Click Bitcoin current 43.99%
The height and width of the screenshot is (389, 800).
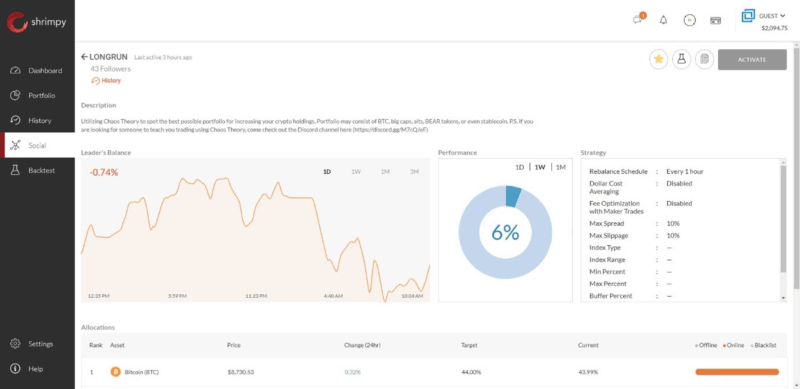588,372
